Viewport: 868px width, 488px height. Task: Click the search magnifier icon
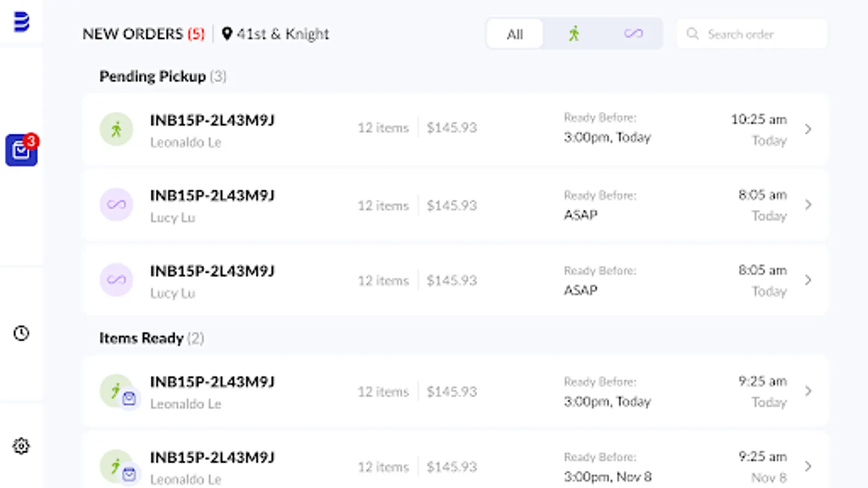(693, 34)
